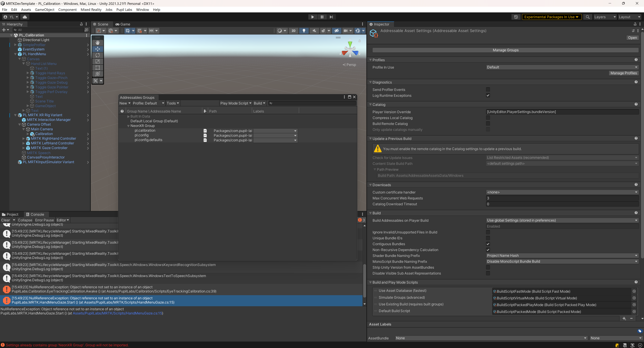
Task: Open the cloud services icon
Action: point(24,17)
